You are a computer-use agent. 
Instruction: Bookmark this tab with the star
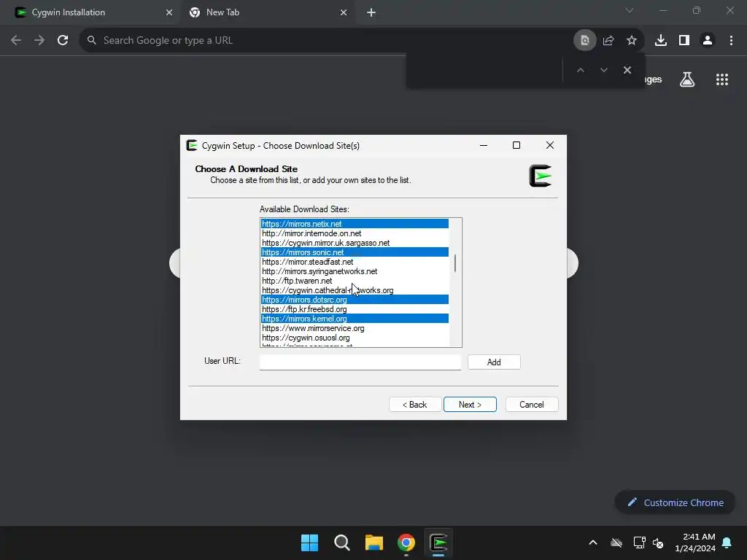coord(632,41)
